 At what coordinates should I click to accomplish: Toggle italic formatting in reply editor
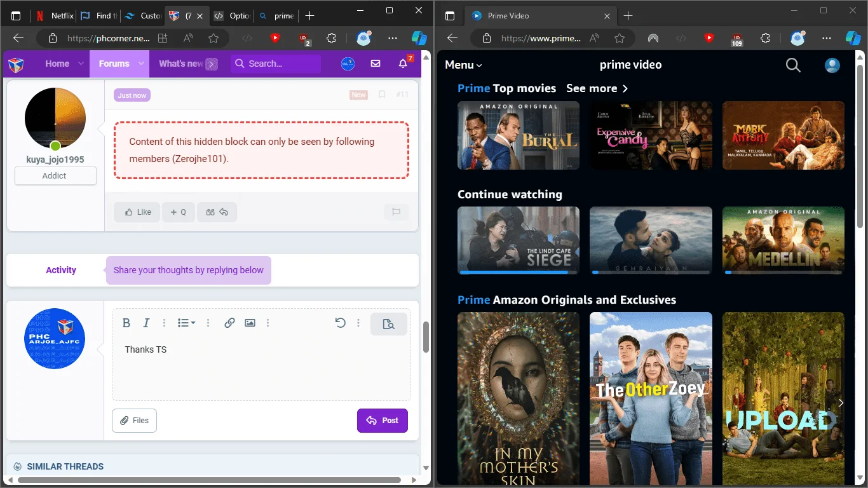pos(146,323)
